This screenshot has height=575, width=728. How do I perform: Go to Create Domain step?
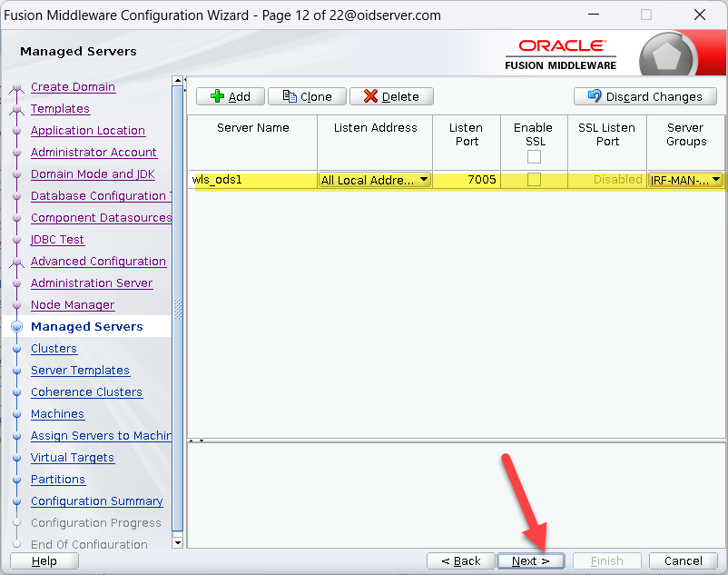click(x=73, y=87)
